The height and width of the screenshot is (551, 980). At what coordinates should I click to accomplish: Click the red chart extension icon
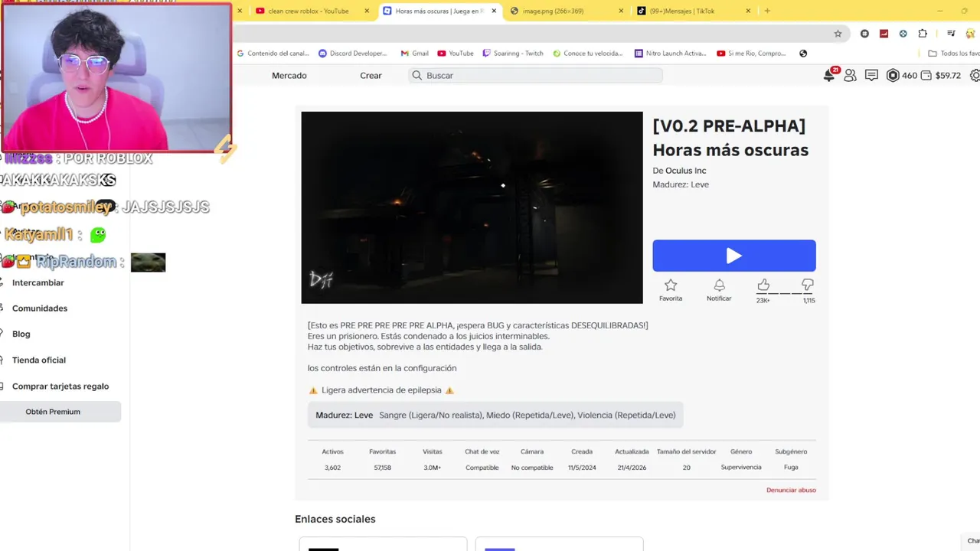[884, 34]
